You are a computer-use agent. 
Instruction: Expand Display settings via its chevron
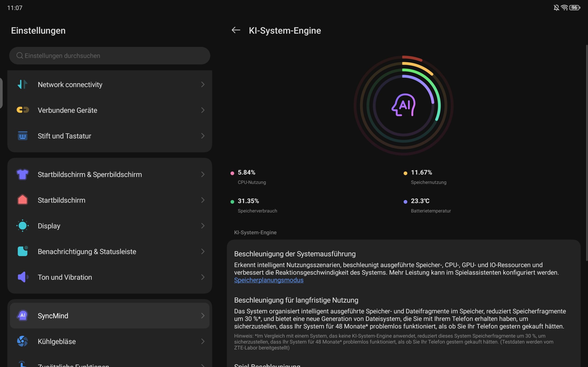(203, 226)
